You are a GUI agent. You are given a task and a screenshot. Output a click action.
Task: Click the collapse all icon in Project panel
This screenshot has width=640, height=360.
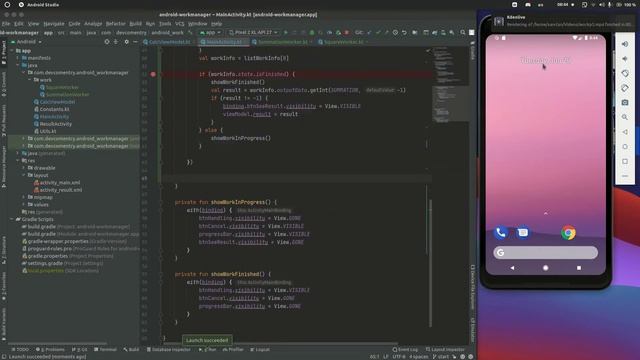116,42
